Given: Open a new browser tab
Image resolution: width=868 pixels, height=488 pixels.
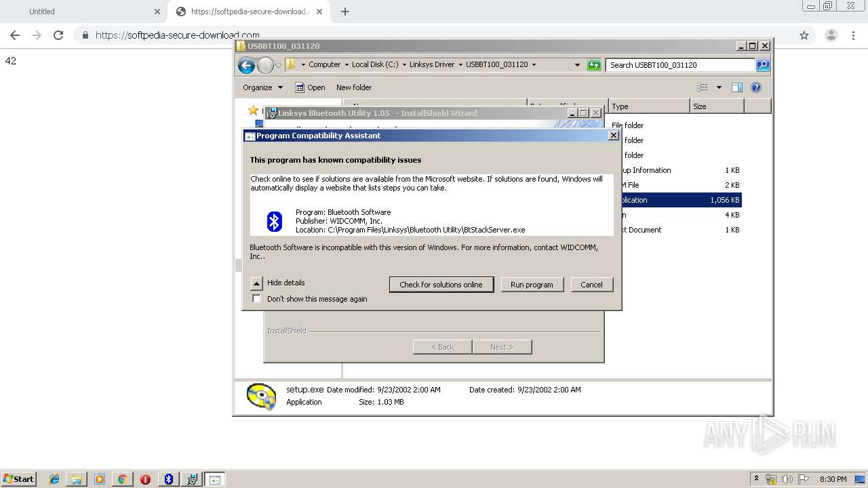Looking at the screenshot, I should pos(345,12).
